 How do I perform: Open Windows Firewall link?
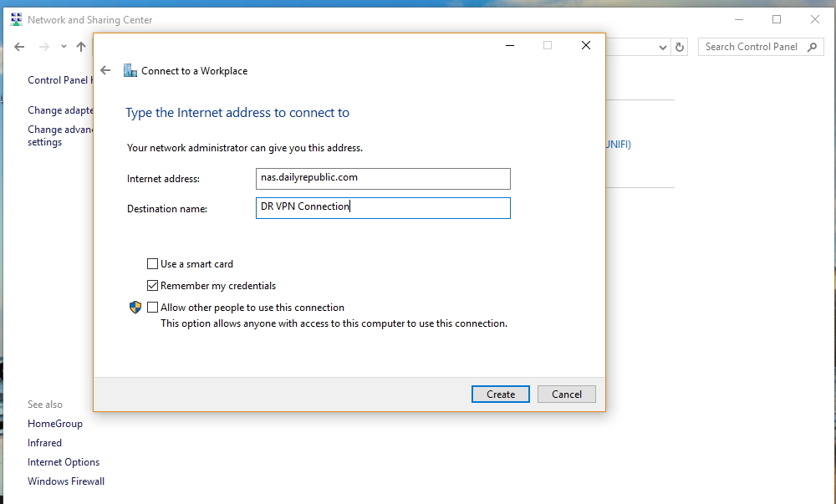pyautogui.click(x=66, y=481)
